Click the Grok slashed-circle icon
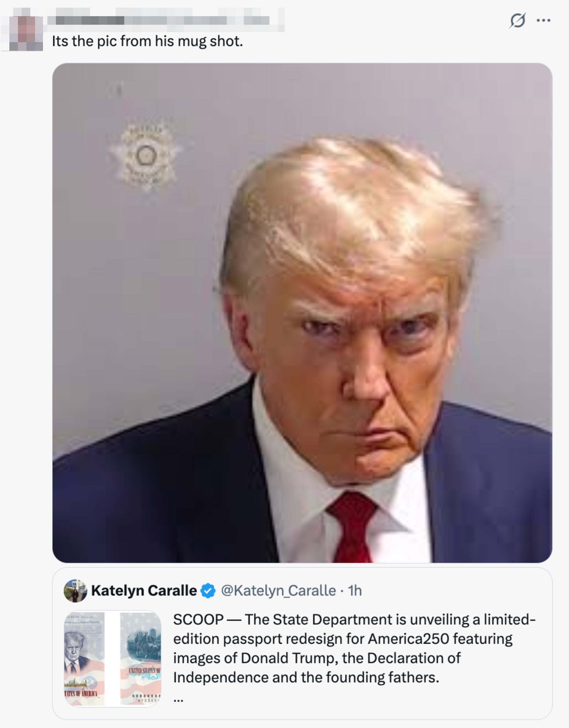 pos(518,20)
